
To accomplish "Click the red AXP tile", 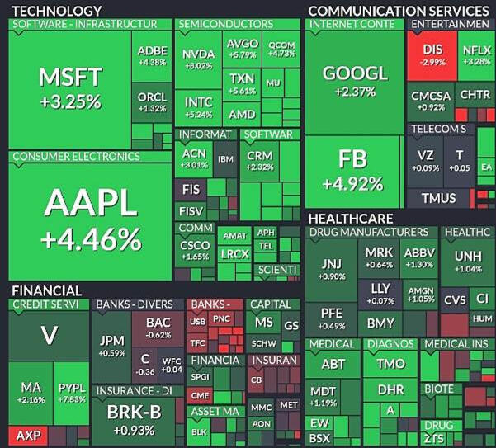I will coord(28,435).
